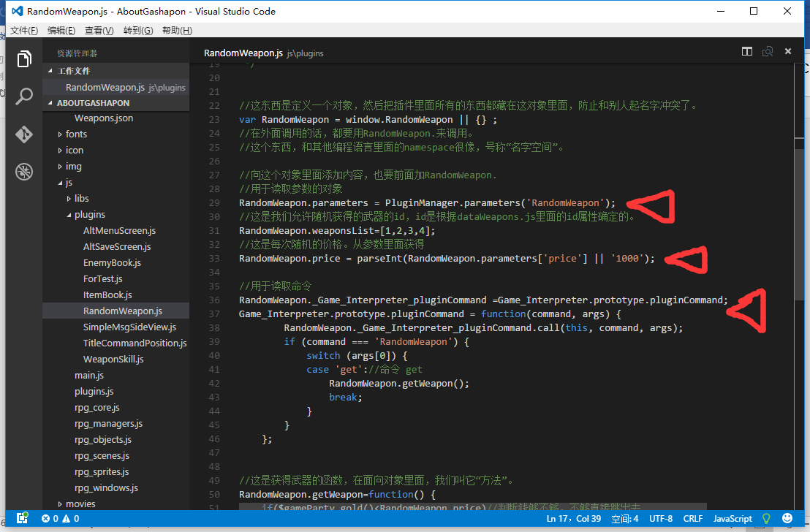Open the 帮助(H) menu

tap(177, 31)
